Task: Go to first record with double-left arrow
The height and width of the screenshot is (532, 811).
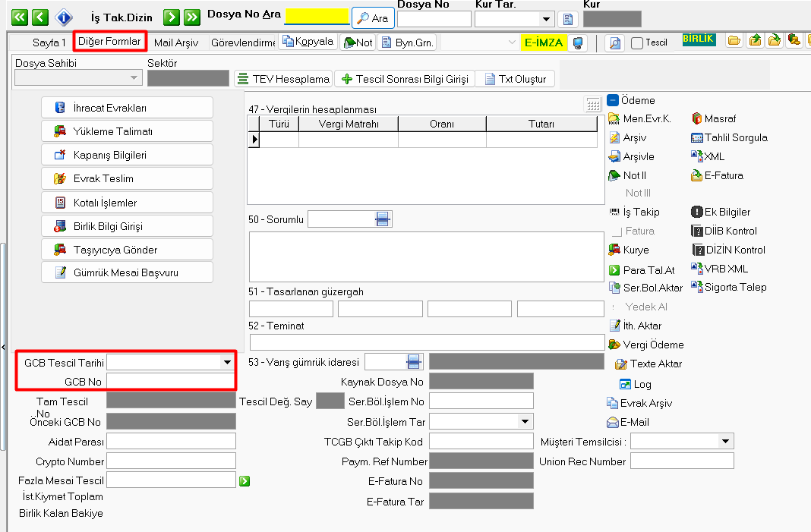Action: [x=19, y=17]
